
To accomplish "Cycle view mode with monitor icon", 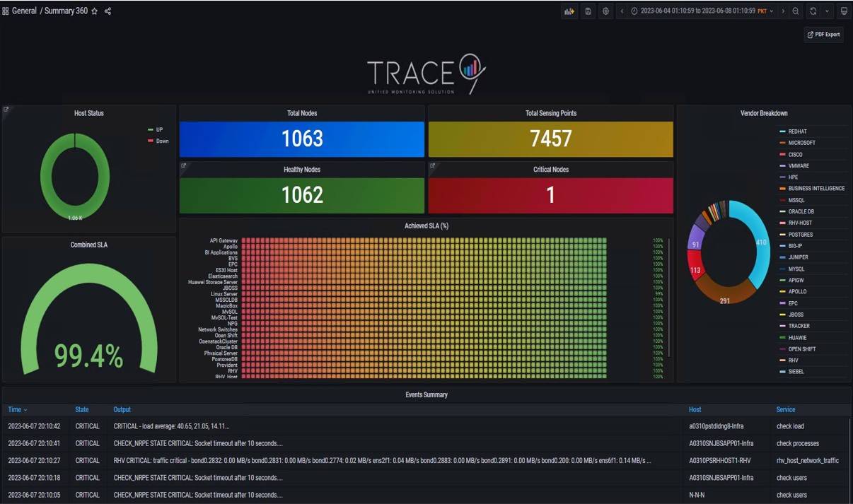I will click(844, 11).
